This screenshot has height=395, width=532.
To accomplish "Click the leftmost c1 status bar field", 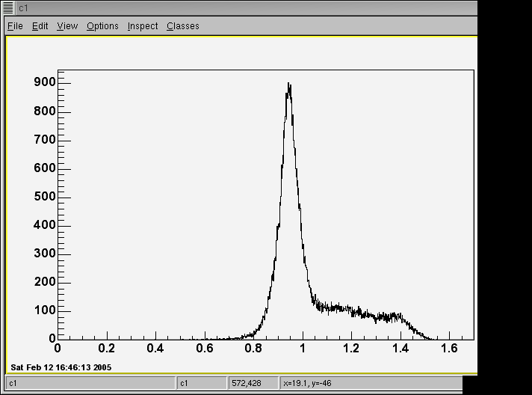I will click(90, 383).
